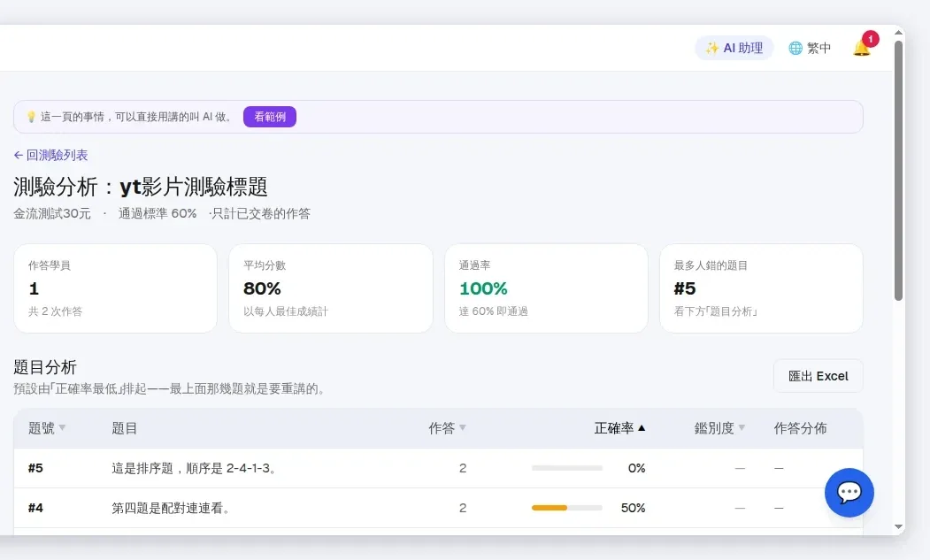Sort by 題號 column header
Screen dimensions: 930x560
[x=47, y=428]
